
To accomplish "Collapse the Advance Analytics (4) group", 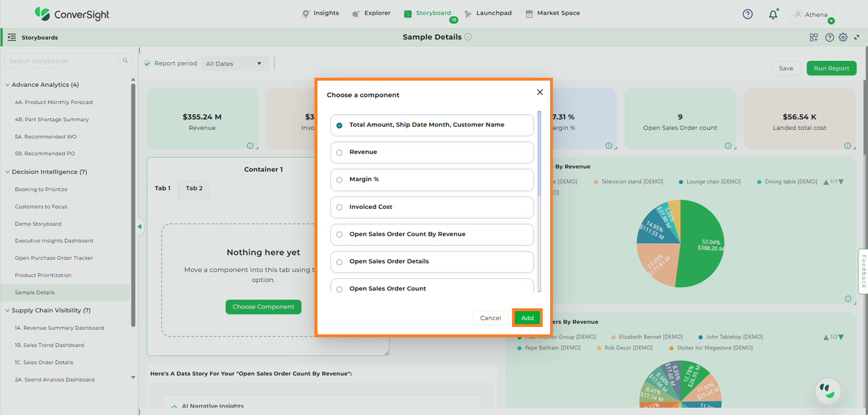I will pyautogui.click(x=7, y=85).
